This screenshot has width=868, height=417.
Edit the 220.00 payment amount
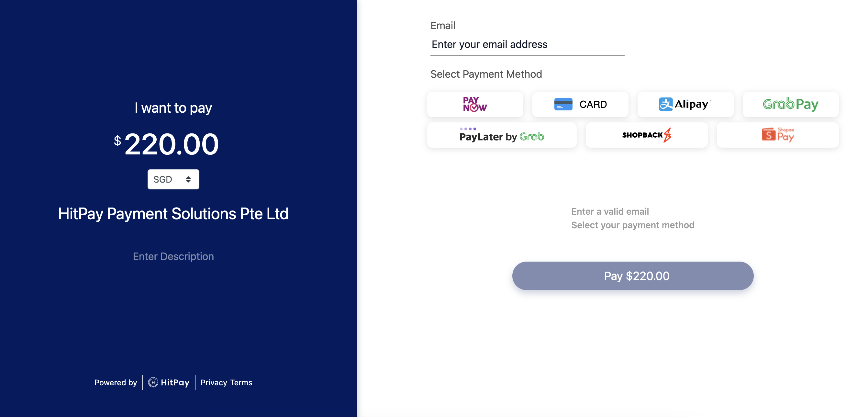[x=172, y=144]
